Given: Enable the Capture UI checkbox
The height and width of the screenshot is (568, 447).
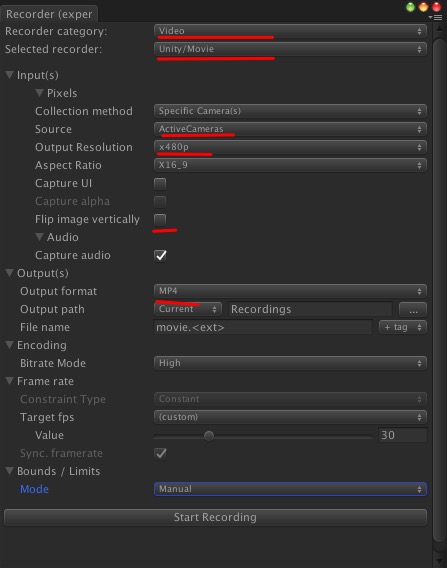Looking at the screenshot, I should click(x=160, y=184).
